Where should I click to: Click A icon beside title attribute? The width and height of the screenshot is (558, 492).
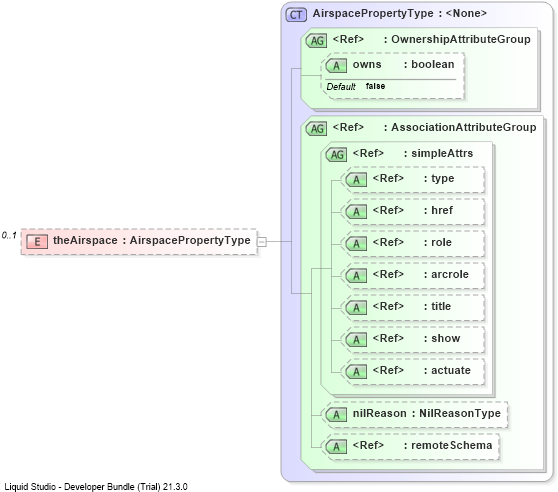click(356, 307)
